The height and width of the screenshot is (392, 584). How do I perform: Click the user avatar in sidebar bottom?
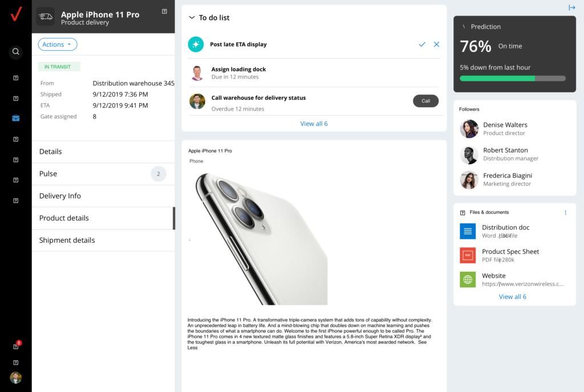[15, 378]
